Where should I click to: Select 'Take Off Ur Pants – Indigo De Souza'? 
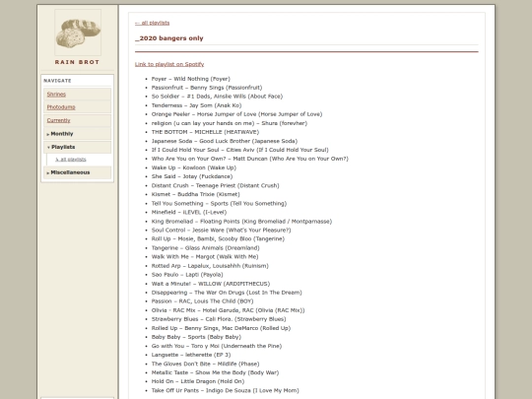click(226, 390)
